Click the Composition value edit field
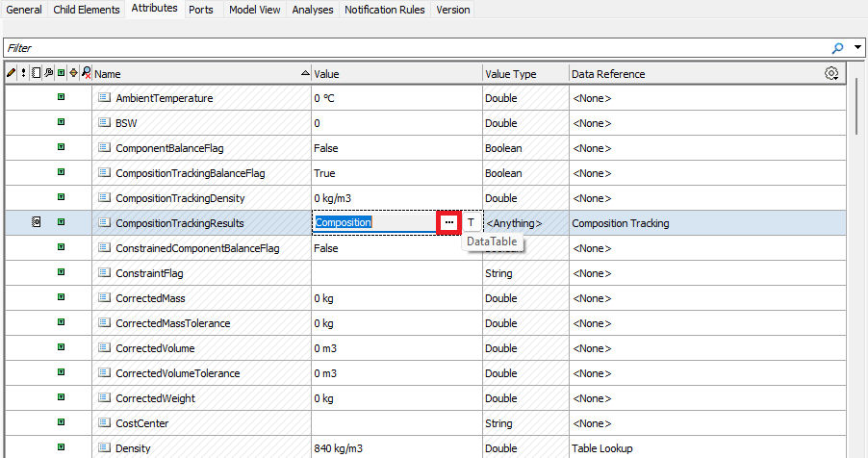 374,222
